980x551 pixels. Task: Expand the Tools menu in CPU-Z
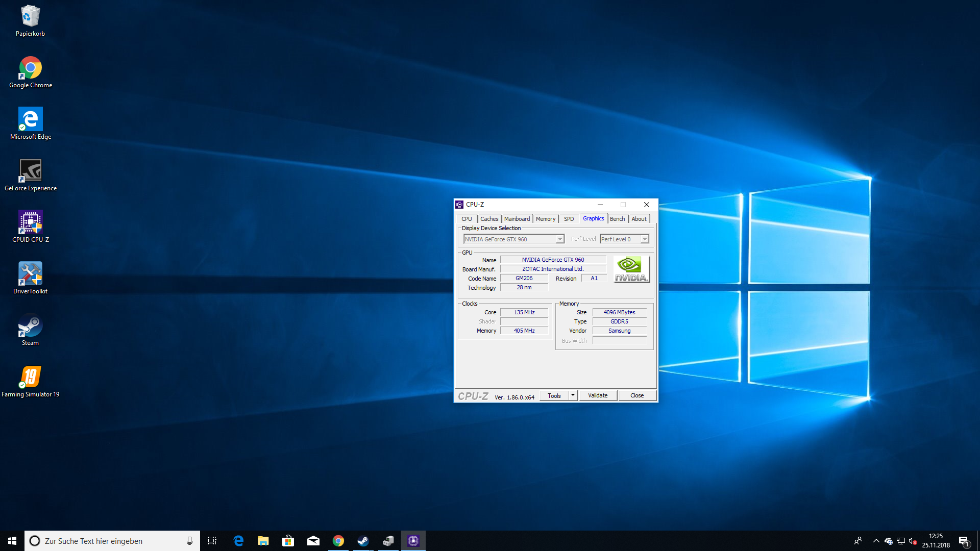click(x=573, y=395)
